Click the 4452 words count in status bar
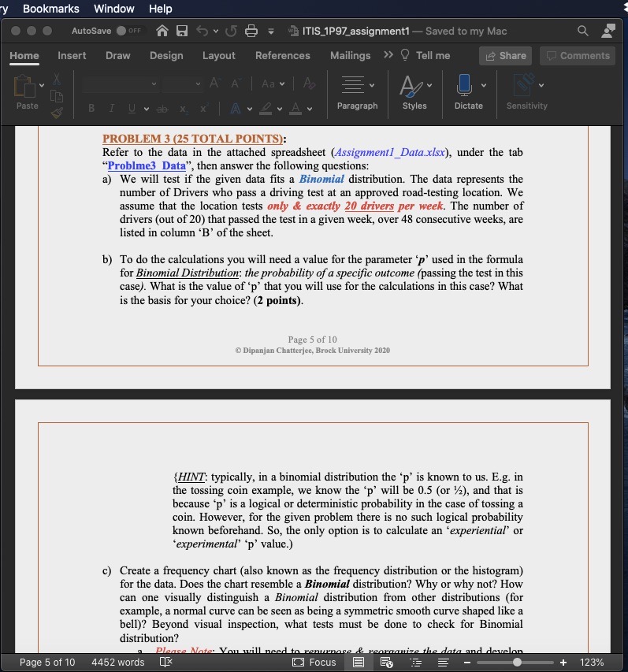 tap(118, 662)
